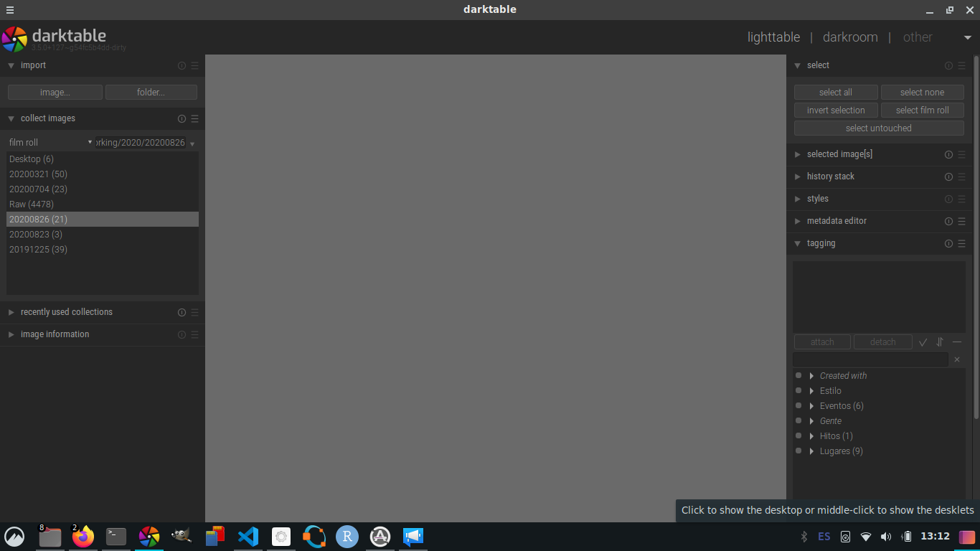The image size is (980, 551).
Task: Click the import module presets icon
Action: [194, 65]
